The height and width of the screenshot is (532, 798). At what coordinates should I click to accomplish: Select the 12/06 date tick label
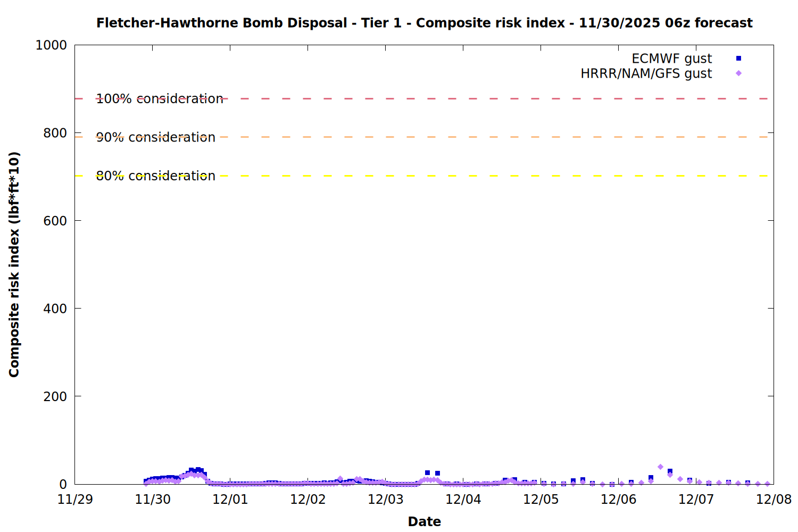click(x=618, y=500)
